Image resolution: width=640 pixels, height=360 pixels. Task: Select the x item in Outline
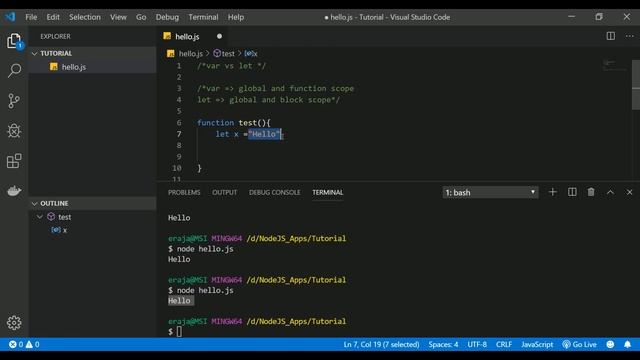[x=92, y=230]
